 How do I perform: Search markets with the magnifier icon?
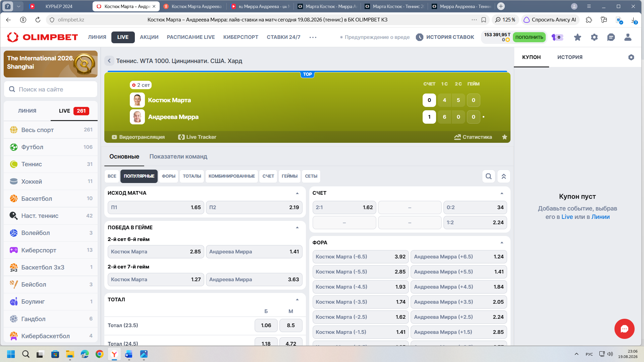point(489,176)
